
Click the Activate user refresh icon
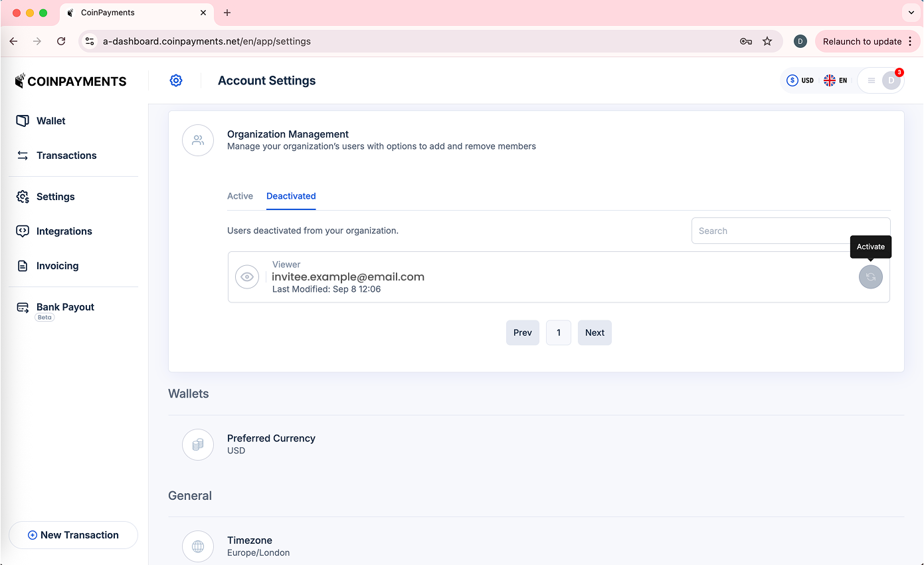(870, 277)
